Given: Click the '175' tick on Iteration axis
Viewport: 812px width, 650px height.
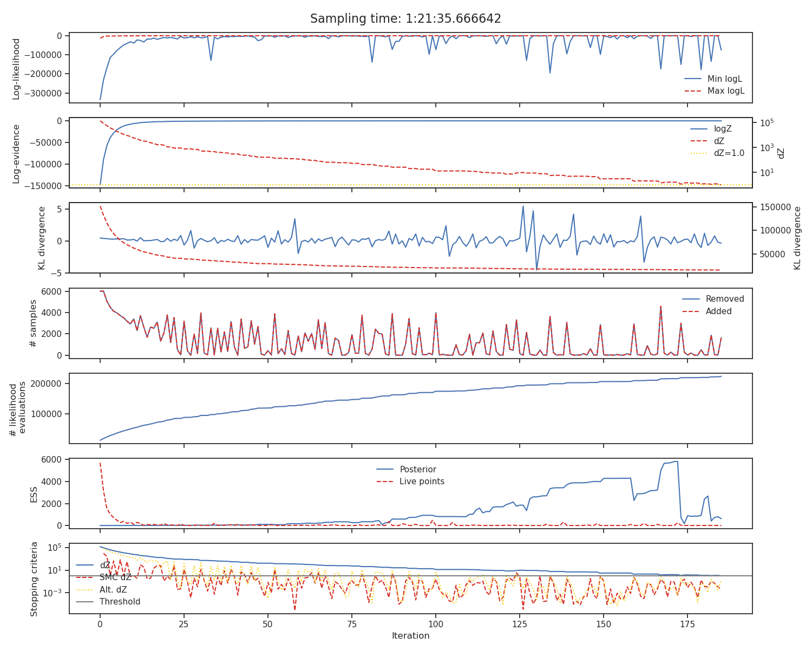Looking at the screenshot, I should pyautogui.click(x=687, y=623).
